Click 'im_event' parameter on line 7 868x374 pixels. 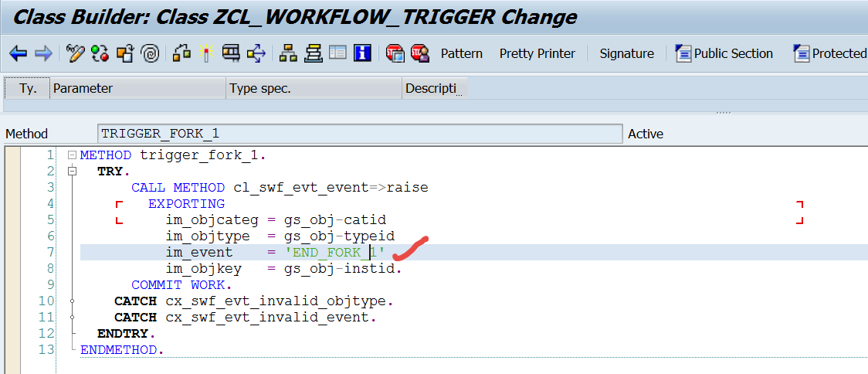click(199, 253)
